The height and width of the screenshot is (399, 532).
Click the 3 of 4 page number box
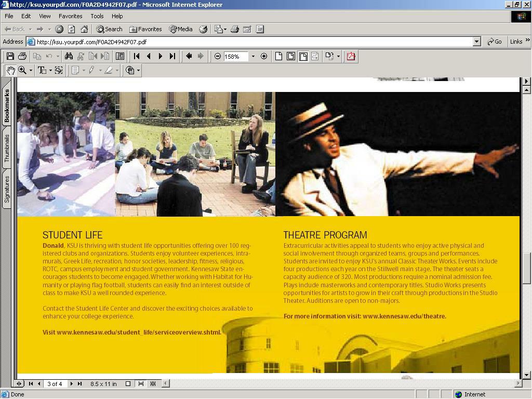[55, 384]
